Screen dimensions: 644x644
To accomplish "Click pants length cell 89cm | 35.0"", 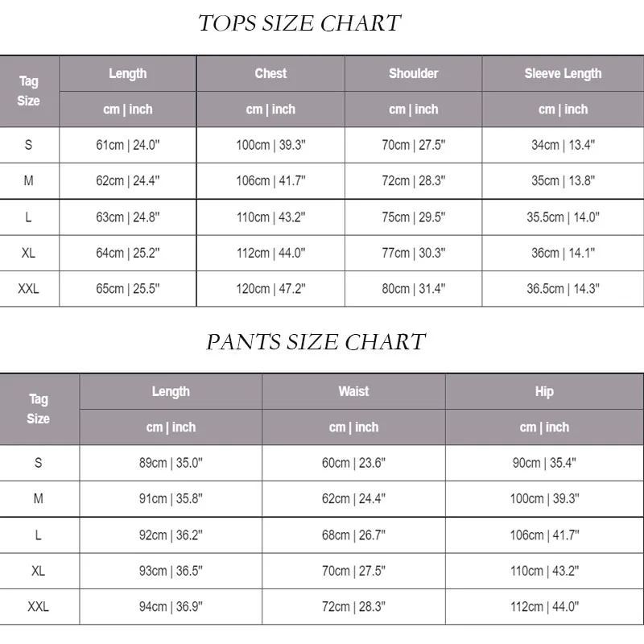I will coord(171,463).
